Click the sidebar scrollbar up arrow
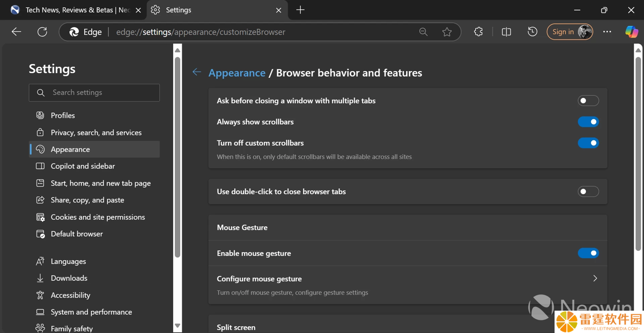Screen dimensions: 644x333 [178, 50]
